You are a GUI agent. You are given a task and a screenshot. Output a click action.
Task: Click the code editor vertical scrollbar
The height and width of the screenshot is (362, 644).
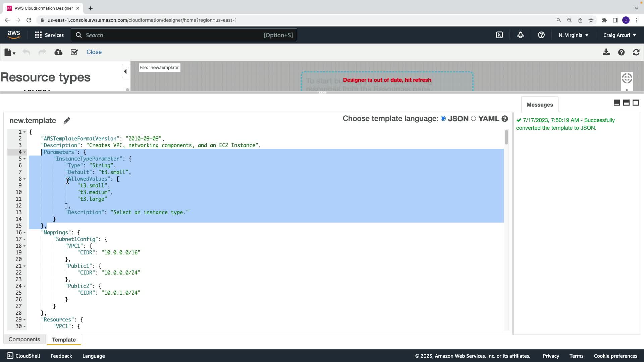(506, 137)
